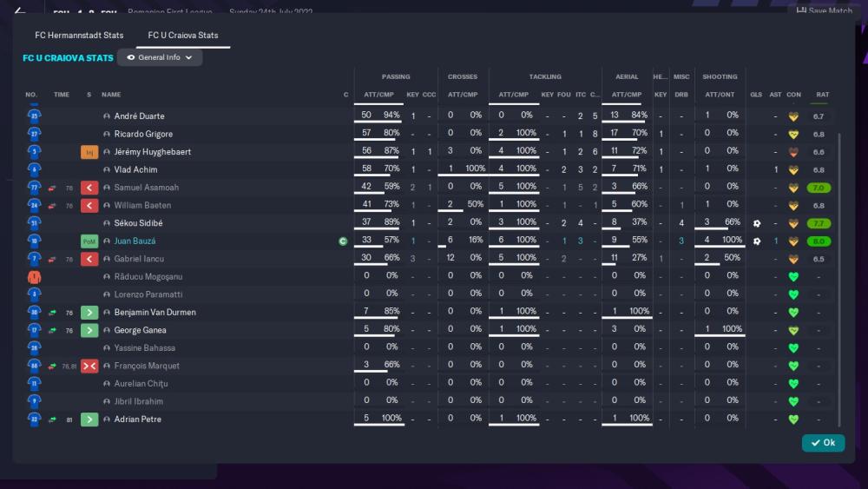The width and height of the screenshot is (868, 489).
Task: Click Juan Bauzá's PoM badge
Action: point(89,241)
